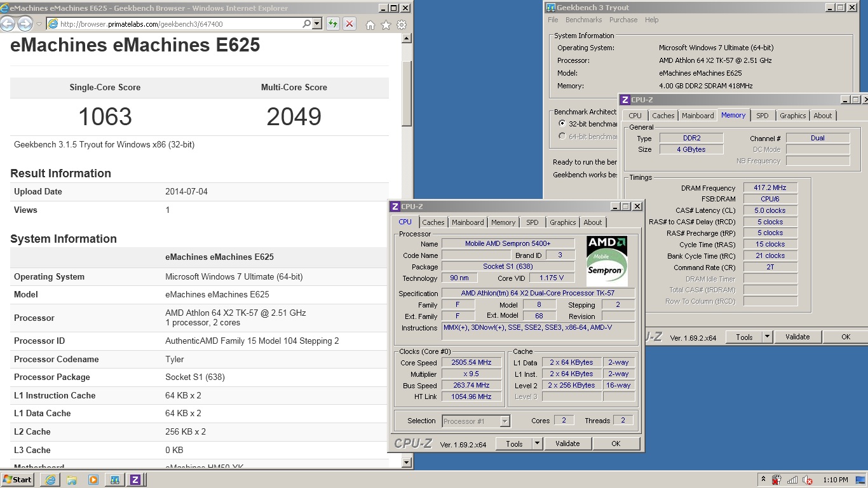Open Caches tab in front CPU-Z window
The image size is (868, 488).
coord(433,222)
